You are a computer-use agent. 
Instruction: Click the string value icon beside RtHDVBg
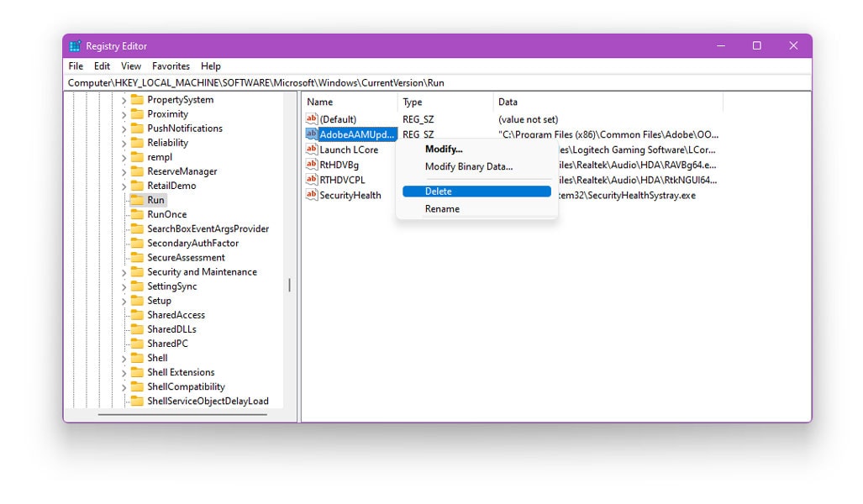pos(312,165)
